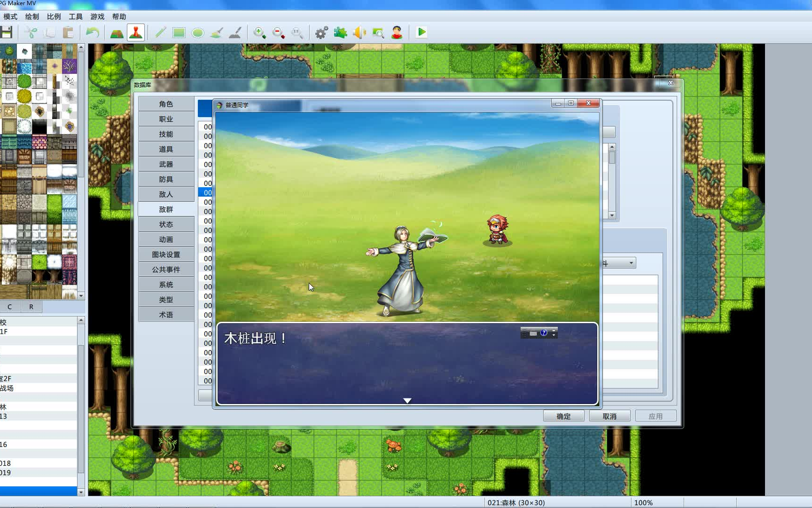Switch to map editing mode
This screenshot has width=812, height=508.
[x=117, y=32]
